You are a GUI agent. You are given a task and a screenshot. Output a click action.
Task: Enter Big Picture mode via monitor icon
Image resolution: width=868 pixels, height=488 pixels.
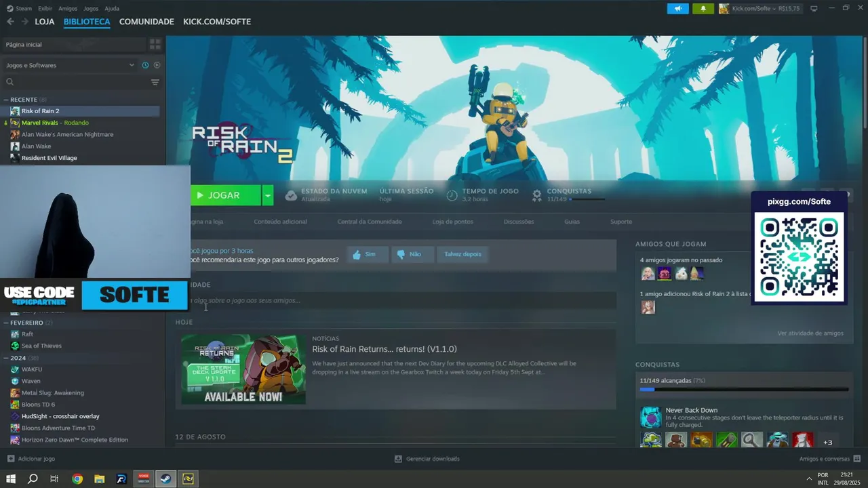point(814,9)
